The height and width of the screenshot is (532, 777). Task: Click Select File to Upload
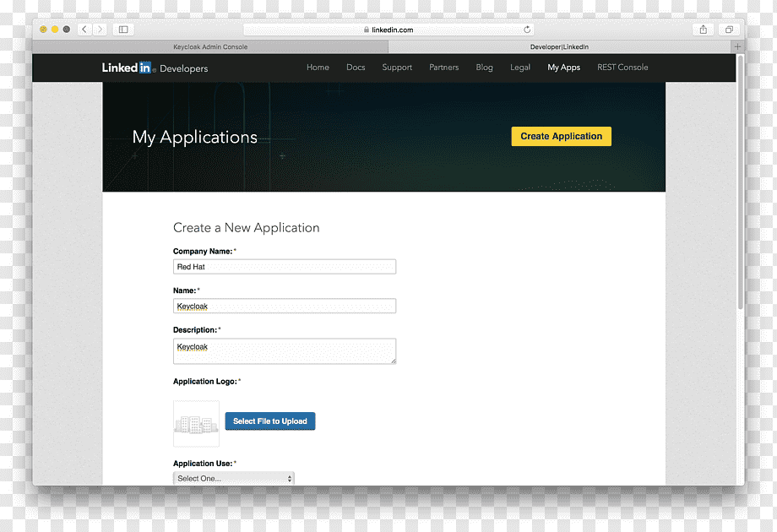[270, 421]
